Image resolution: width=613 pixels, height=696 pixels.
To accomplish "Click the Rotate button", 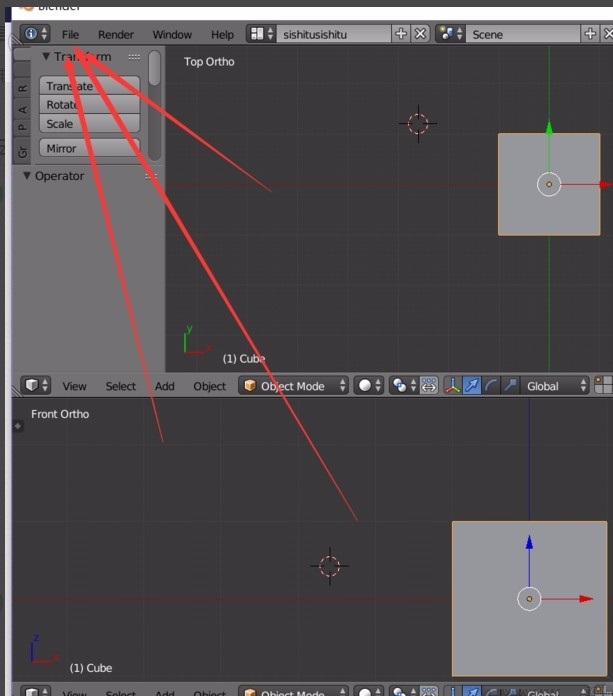I will [90, 104].
